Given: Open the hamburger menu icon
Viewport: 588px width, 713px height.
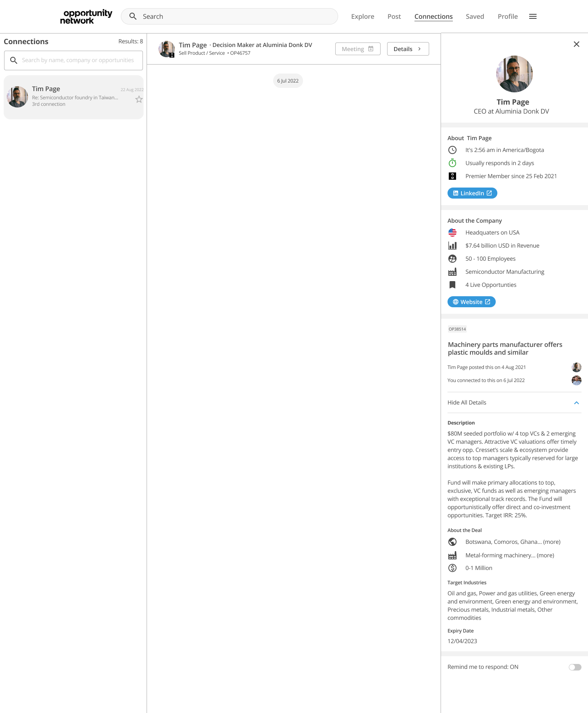Looking at the screenshot, I should 533,16.
